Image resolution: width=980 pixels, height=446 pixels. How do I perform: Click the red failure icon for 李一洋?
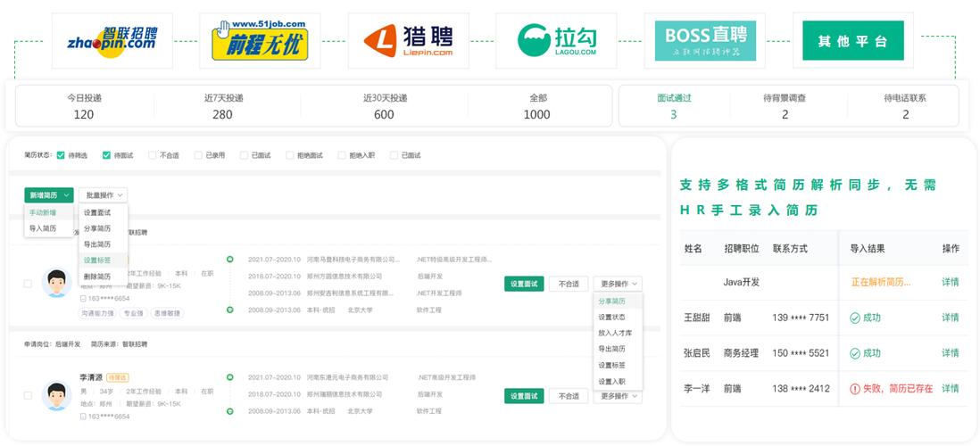[855, 389]
